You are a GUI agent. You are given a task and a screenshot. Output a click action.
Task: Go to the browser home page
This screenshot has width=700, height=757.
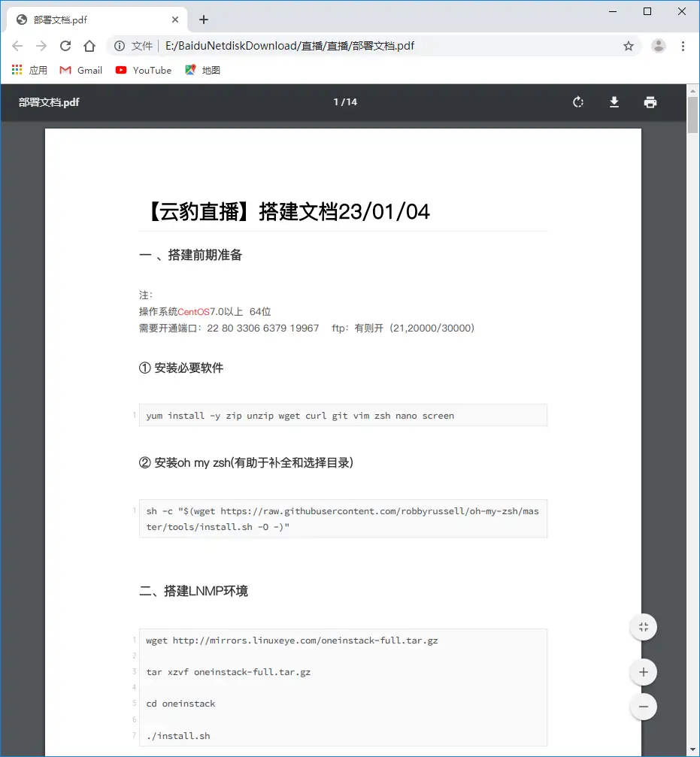pyautogui.click(x=89, y=45)
